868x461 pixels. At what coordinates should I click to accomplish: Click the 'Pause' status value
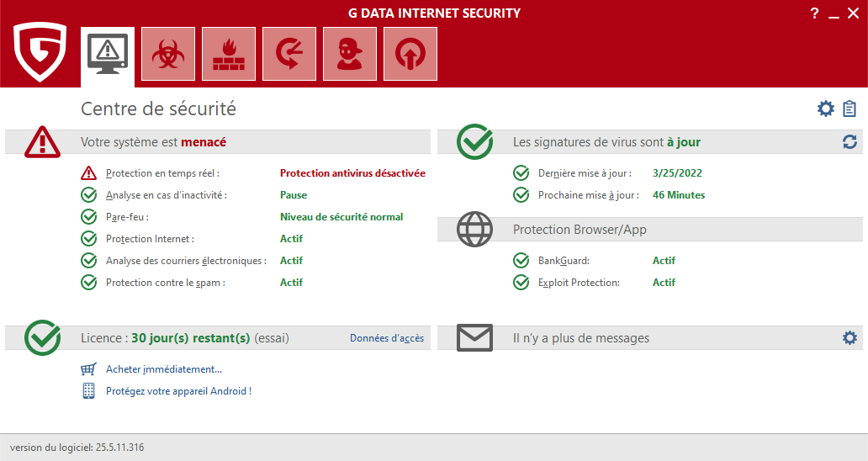[294, 195]
